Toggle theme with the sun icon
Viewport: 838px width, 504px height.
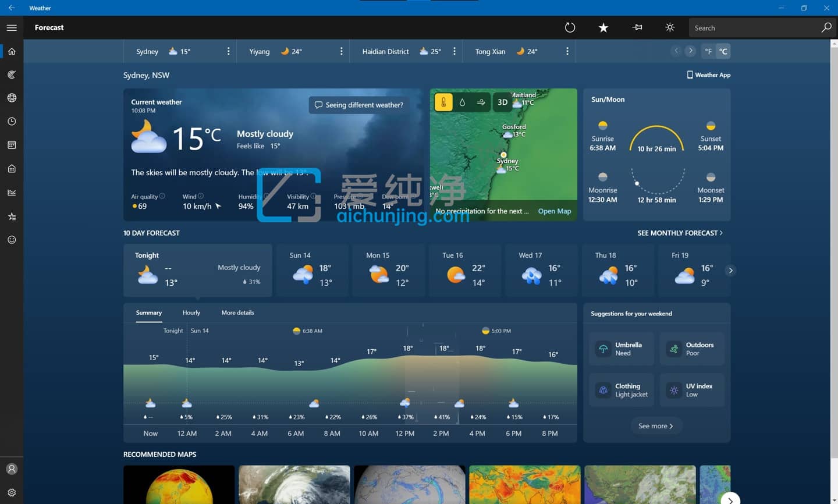(x=670, y=27)
